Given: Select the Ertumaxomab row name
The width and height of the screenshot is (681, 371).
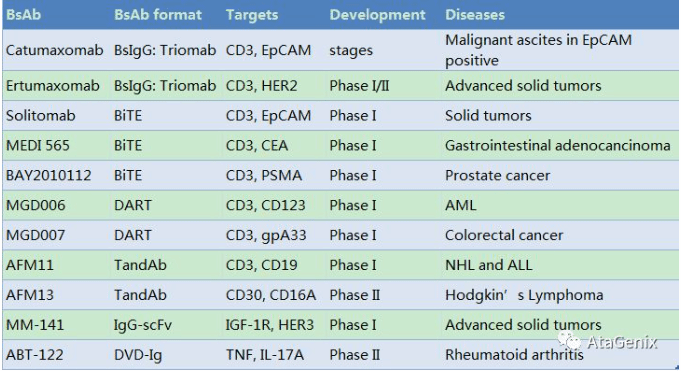Looking at the screenshot, I should [53, 86].
